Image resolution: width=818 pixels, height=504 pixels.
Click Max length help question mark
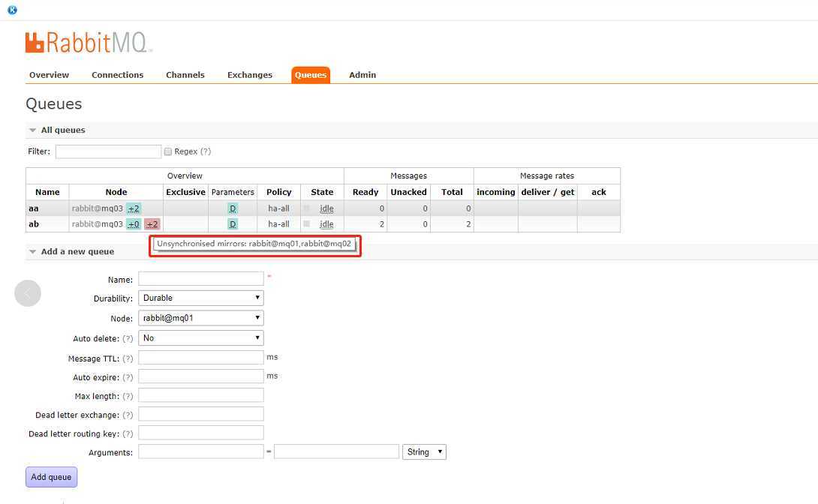click(128, 396)
